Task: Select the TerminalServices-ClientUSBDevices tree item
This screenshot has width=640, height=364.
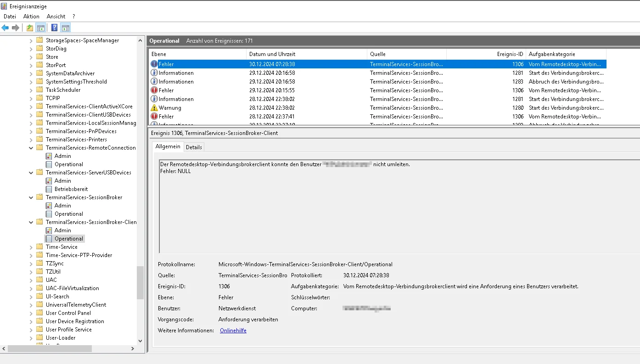Action: point(88,115)
